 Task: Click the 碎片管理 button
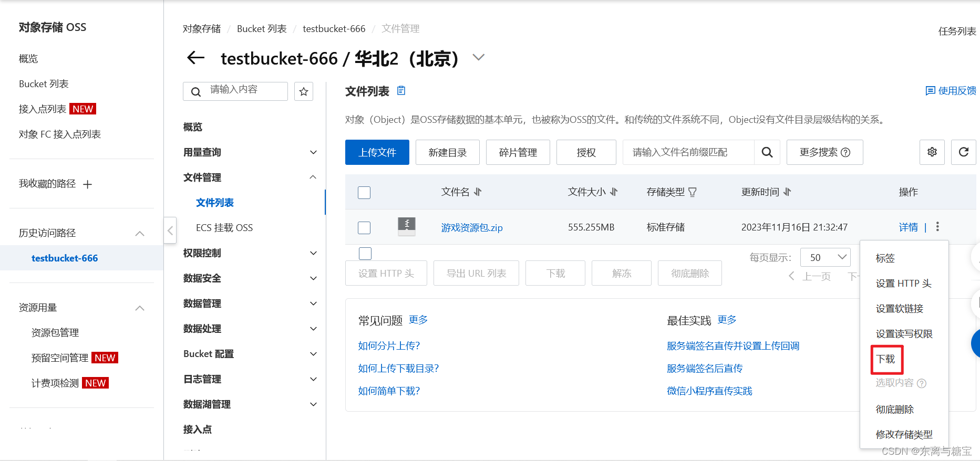click(x=518, y=152)
